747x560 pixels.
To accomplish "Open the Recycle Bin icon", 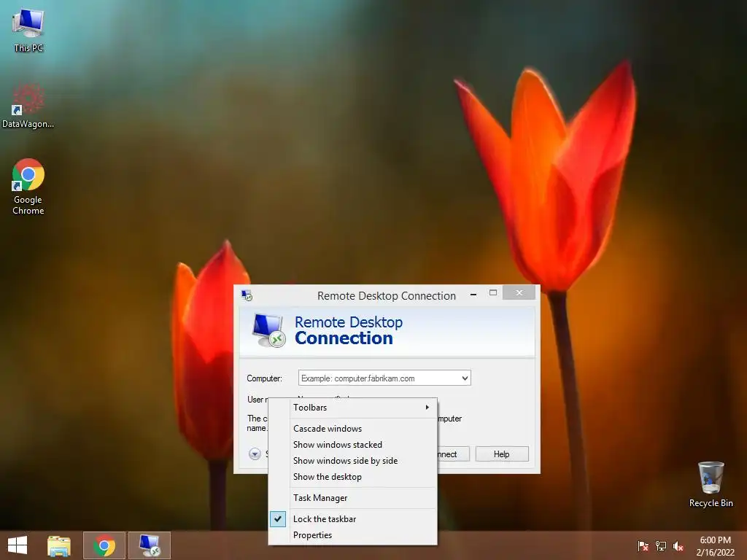I will click(711, 484).
